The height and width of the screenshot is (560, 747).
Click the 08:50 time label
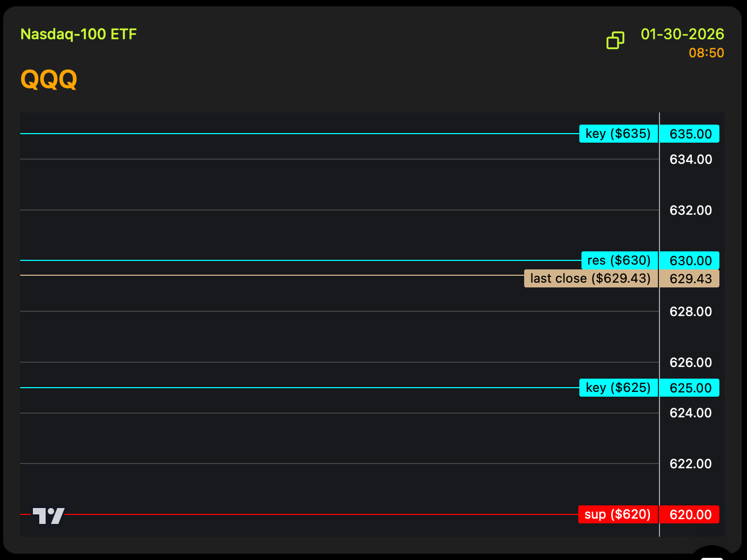[706, 53]
